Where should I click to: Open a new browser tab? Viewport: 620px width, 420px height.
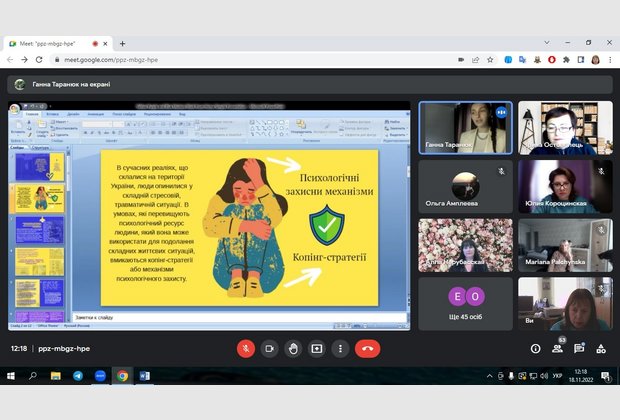click(x=122, y=44)
